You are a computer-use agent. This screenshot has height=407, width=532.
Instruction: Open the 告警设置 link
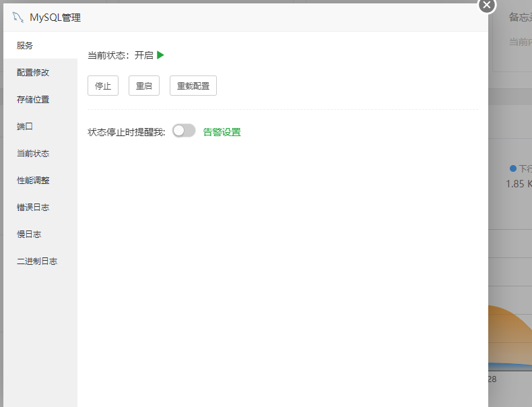(222, 132)
